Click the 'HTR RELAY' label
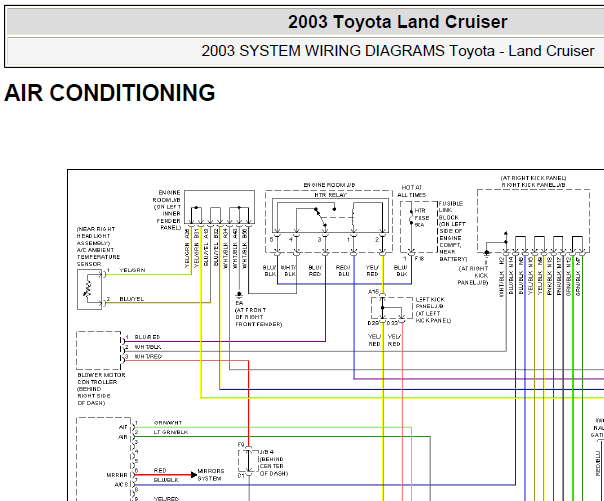This screenshot has height=501, width=604. click(x=330, y=195)
